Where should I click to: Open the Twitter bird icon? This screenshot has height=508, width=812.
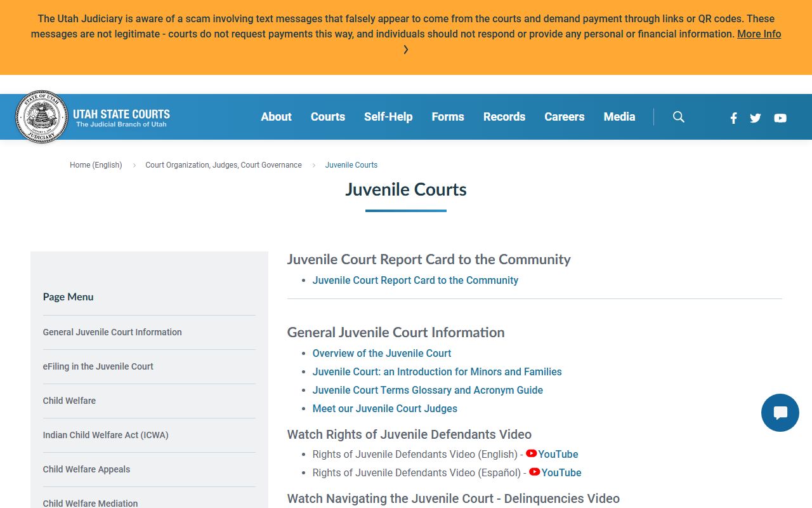(755, 118)
